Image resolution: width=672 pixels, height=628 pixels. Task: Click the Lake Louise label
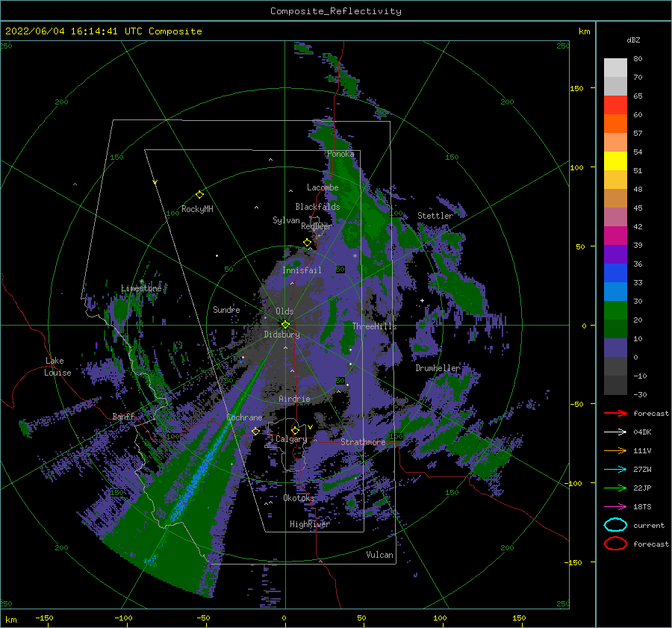coord(57,367)
